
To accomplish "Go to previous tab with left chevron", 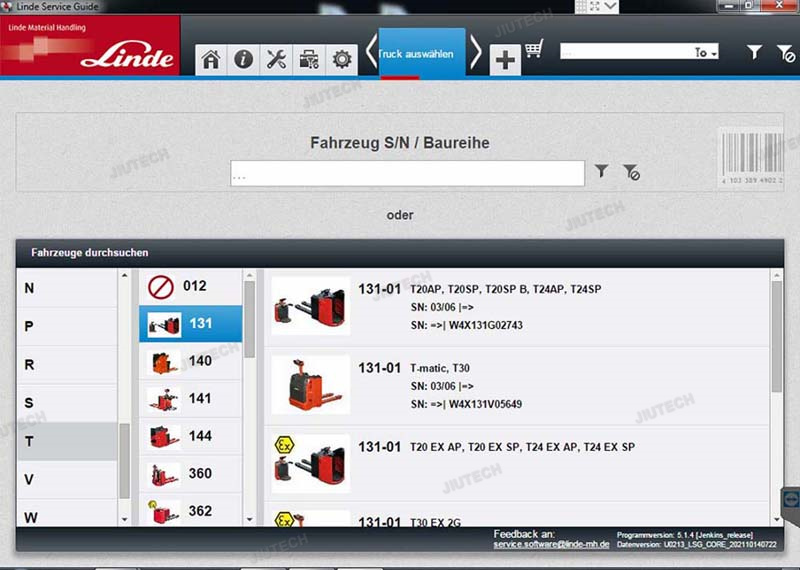I will coord(370,51).
